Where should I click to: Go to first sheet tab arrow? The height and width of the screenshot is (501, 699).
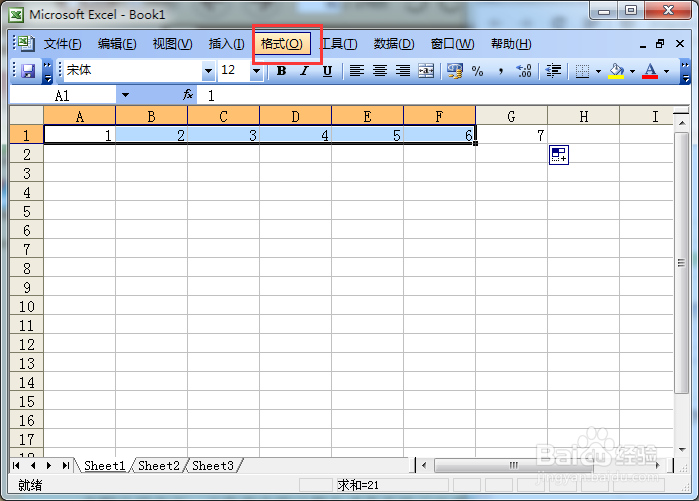click(x=16, y=465)
